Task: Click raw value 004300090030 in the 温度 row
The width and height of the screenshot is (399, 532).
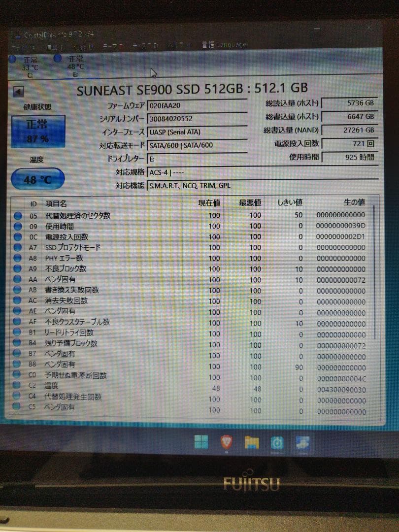Action: pos(341,390)
